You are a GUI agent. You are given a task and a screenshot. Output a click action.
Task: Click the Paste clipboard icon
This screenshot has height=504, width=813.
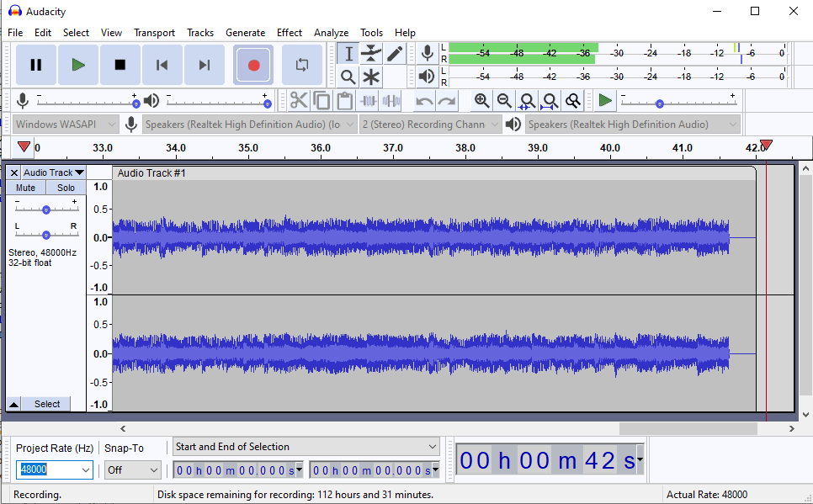[345, 101]
